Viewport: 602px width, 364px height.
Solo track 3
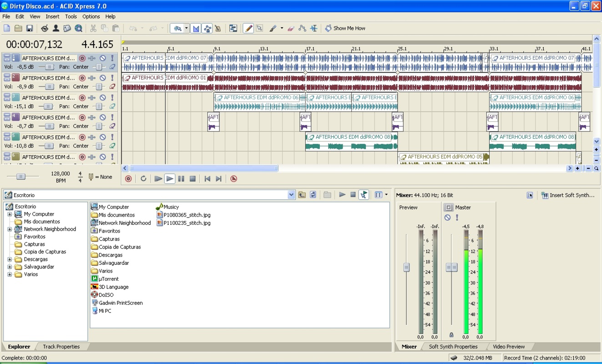click(x=112, y=97)
